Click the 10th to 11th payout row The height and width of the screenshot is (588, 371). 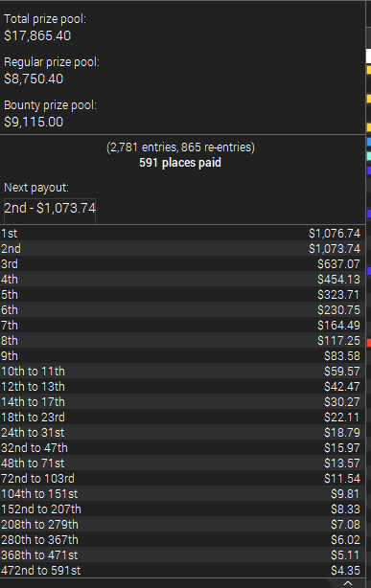pos(182,371)
